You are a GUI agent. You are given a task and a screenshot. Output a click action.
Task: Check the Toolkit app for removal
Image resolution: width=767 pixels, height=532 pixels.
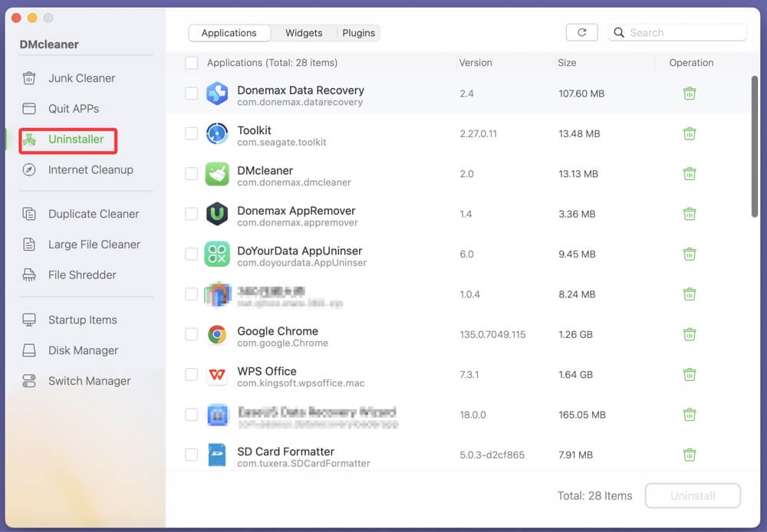(191, 133)
